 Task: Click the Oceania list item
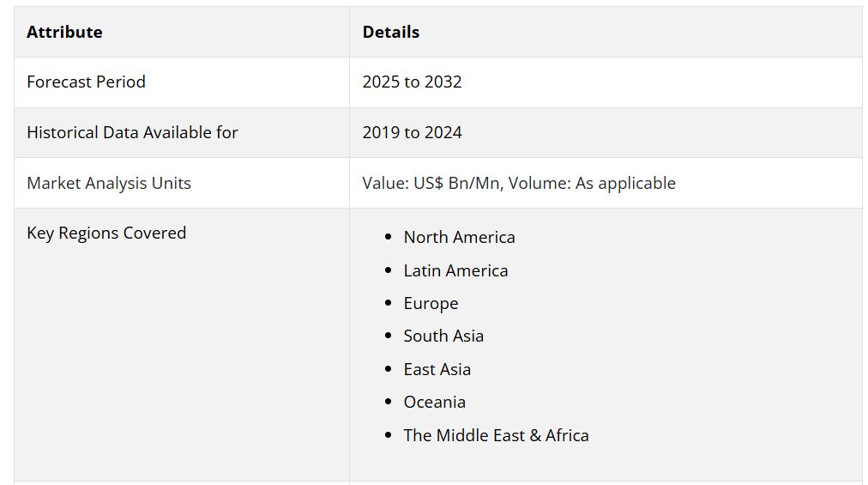point(434,402)
